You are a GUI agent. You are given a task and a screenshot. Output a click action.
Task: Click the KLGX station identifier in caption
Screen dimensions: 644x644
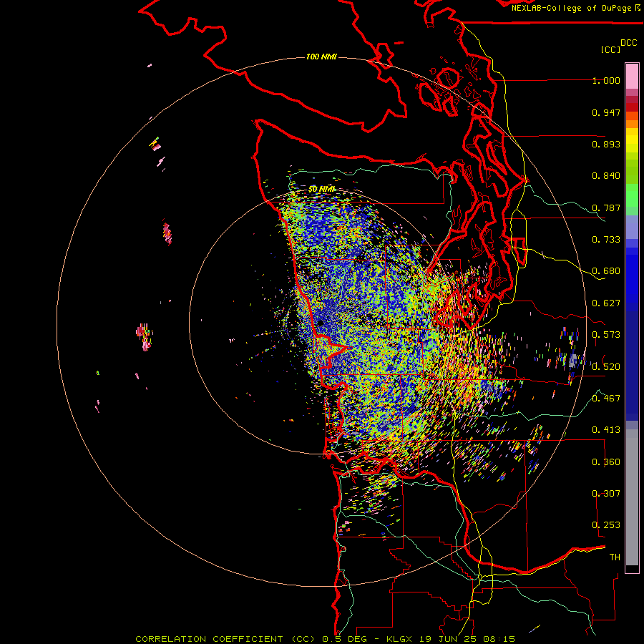coord(399,639)
